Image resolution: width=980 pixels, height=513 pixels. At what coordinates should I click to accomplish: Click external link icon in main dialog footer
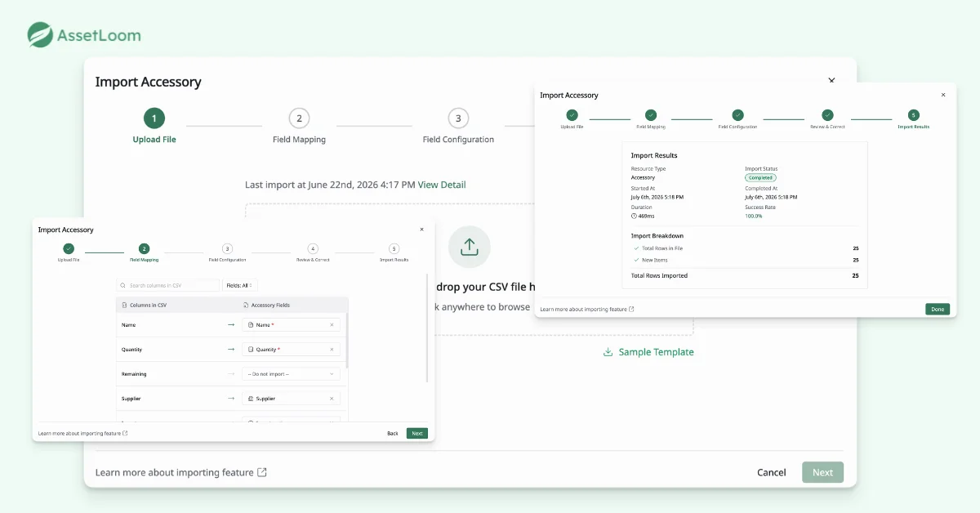(x=262, y=472)
